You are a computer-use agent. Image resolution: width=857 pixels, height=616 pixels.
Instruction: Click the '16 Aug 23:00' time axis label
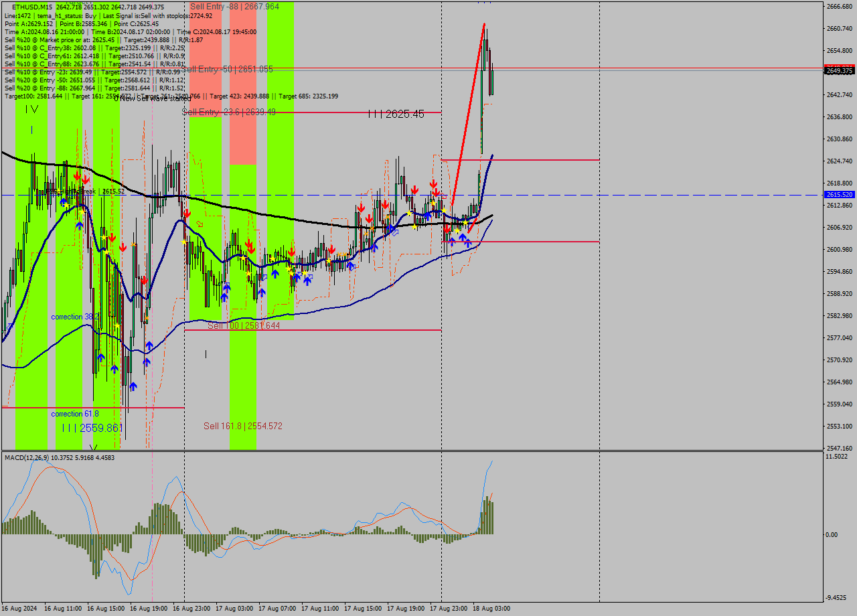click(x=191, y=609)
